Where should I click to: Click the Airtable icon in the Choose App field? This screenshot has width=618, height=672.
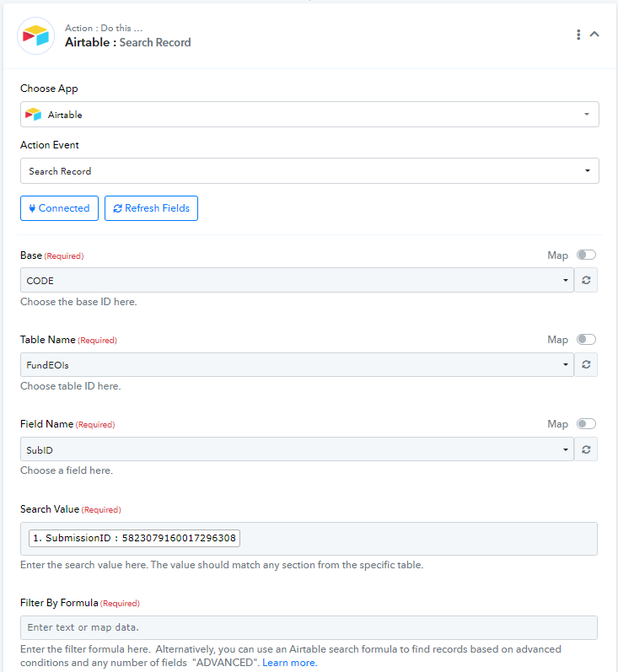click(x=34, y=115)
